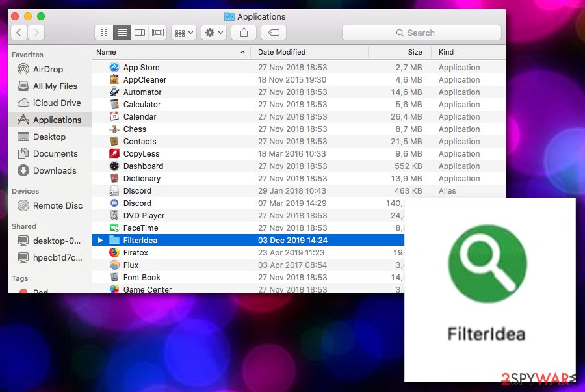The image size is (585, 392).
Task: Switch Finder to icon view
Action: tap(104, 33)
